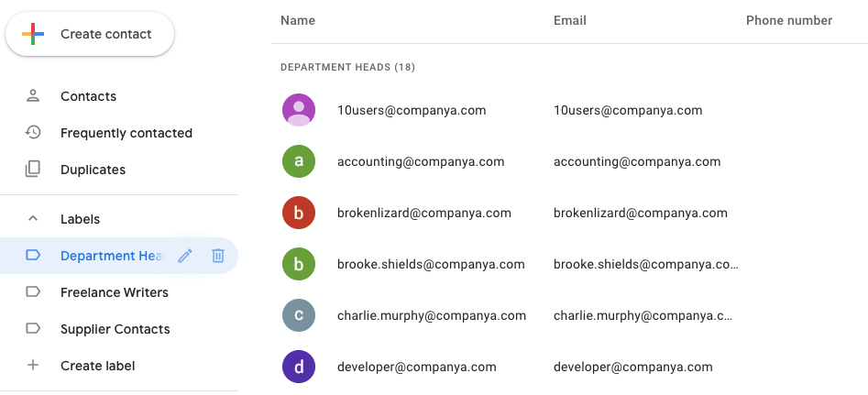Click the red 'b' avatar for brokenlizard
868x395 pixels.
[x=299, y=213]
